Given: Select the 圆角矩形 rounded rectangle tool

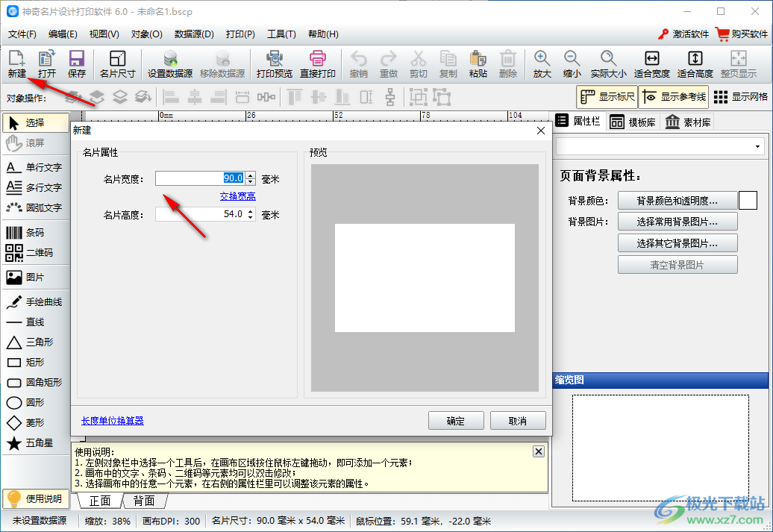Looking at the screenshot, I should [x=35, y=383].
